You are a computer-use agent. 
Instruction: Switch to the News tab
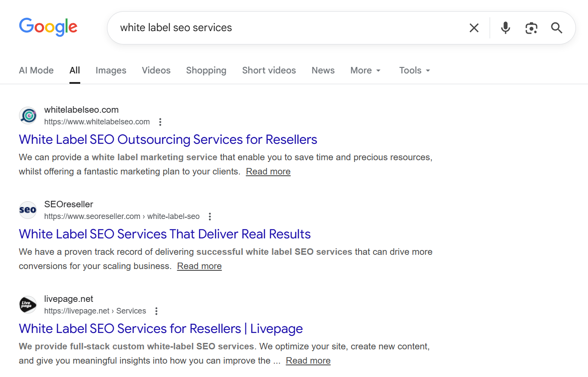323,70
